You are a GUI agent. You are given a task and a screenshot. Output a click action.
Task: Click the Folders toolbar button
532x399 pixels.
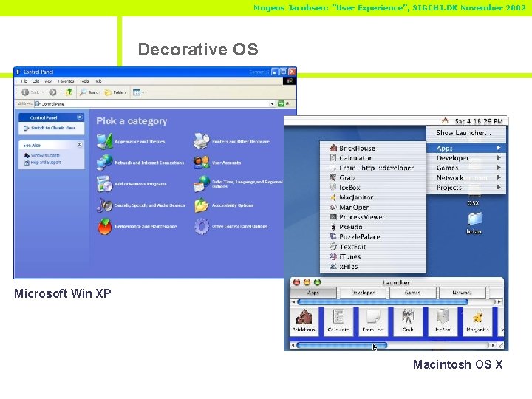tap(115, 92)
